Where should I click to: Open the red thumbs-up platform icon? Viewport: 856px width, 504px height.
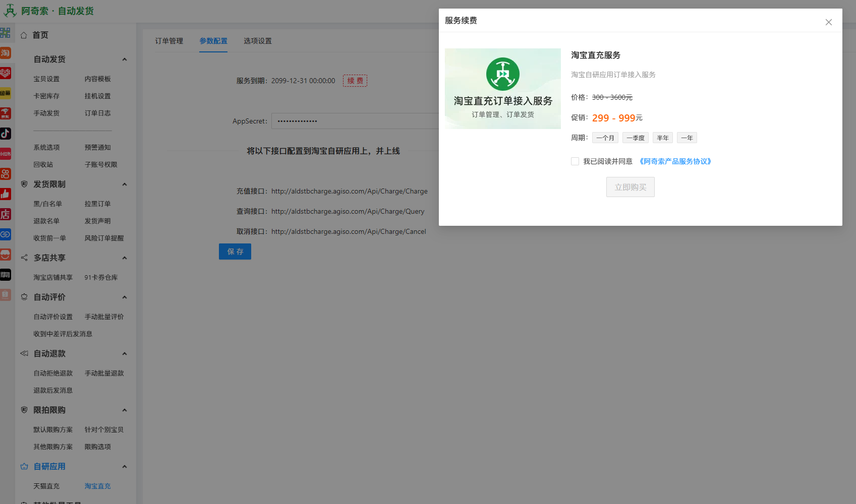5,194
